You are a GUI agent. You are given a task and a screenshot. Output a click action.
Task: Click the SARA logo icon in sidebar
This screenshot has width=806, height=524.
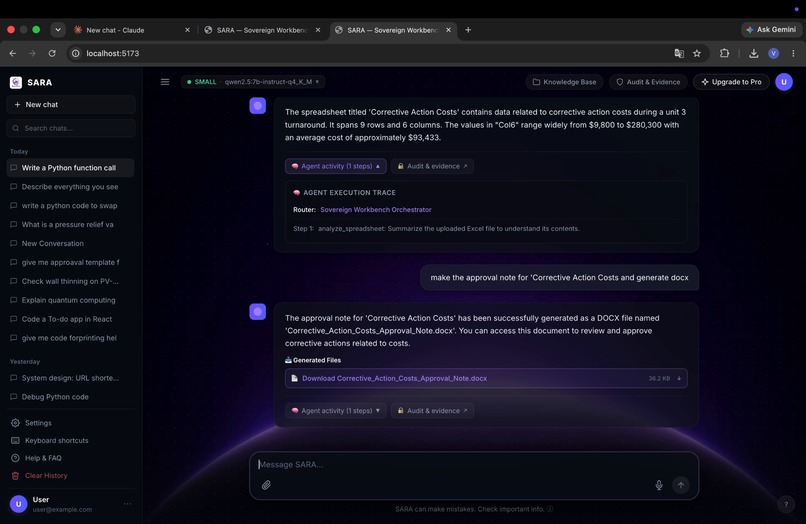[16, 82]
